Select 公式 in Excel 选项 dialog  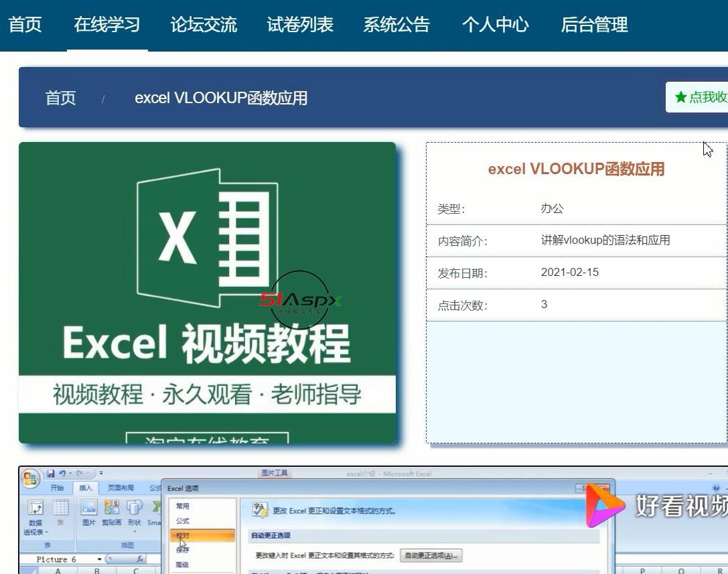[203, 521]
